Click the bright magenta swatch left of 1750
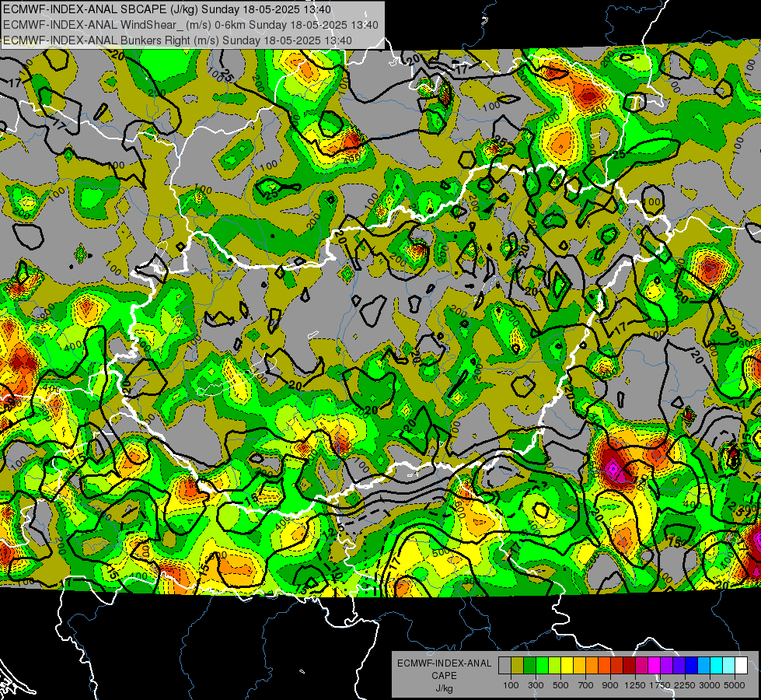The image size is (761, 700). [655, 666]
